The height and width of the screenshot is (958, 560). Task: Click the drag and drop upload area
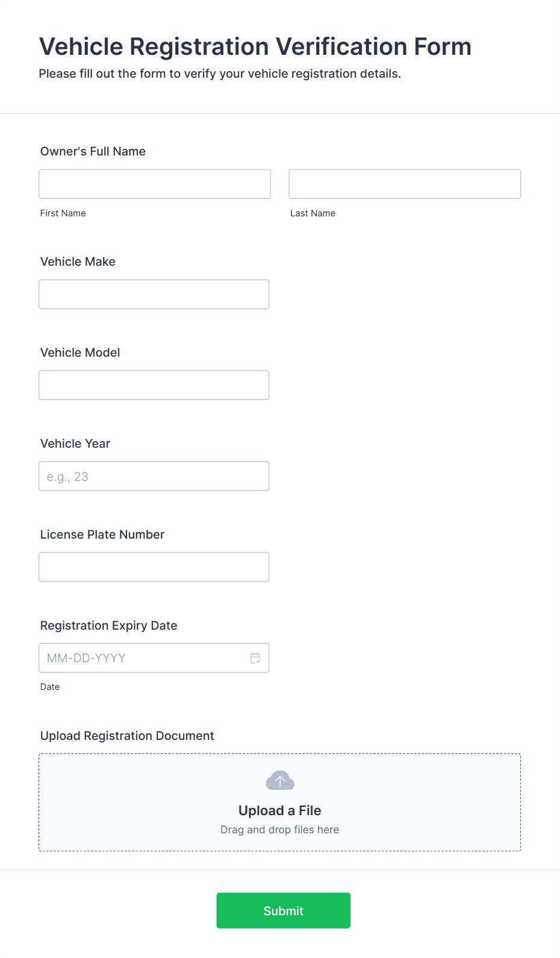tap(280, 802)
